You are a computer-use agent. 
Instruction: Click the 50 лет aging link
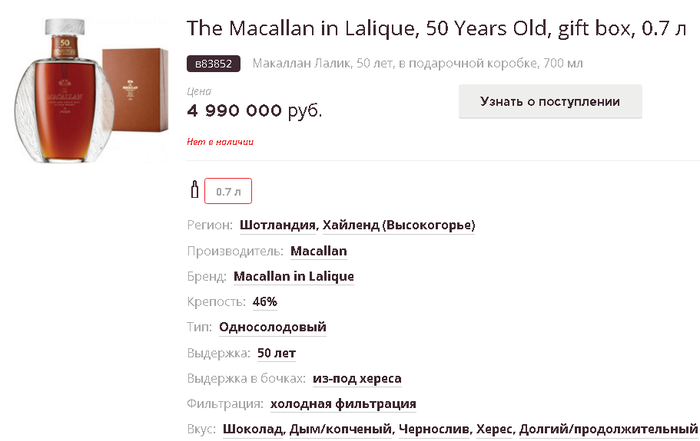coord(276,353)
